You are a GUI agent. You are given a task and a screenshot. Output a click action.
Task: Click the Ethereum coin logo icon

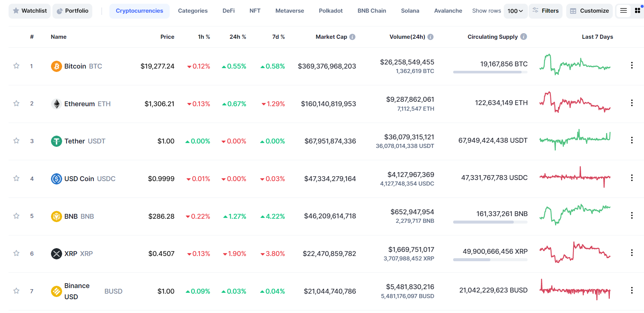56,104
